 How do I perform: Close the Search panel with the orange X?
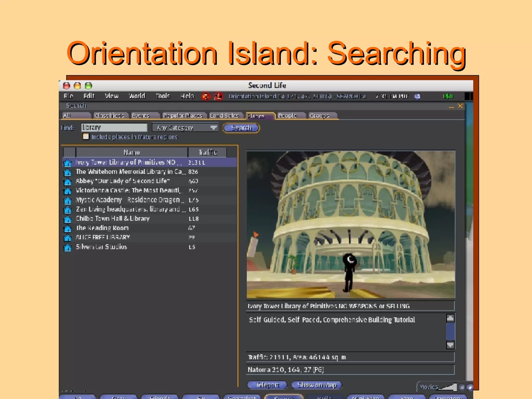click(x=460, y=106)
